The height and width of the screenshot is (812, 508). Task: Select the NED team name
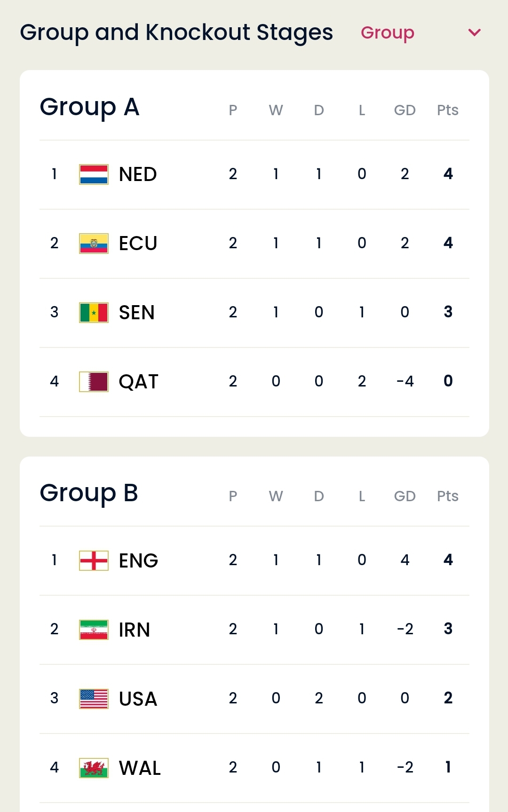(x=138, y=174)
